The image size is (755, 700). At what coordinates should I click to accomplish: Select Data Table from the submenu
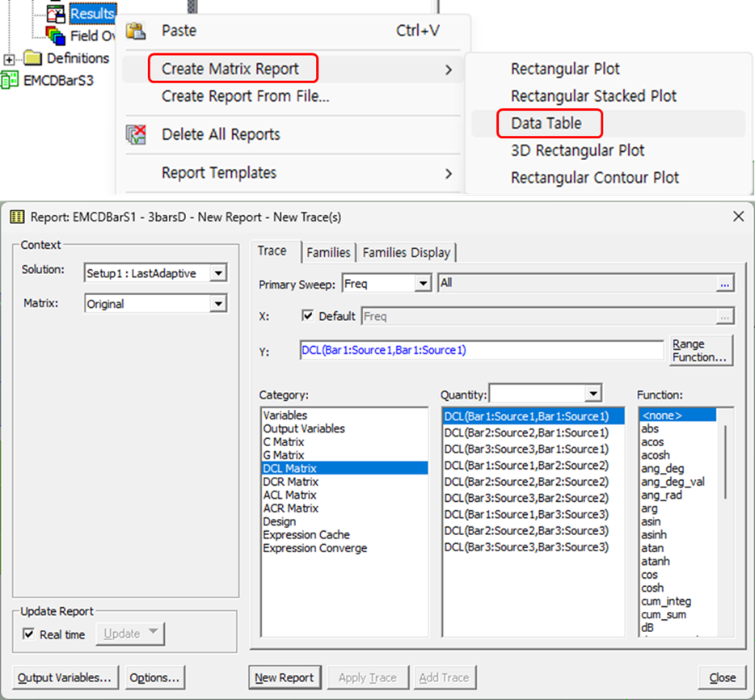tap(546, 123)
